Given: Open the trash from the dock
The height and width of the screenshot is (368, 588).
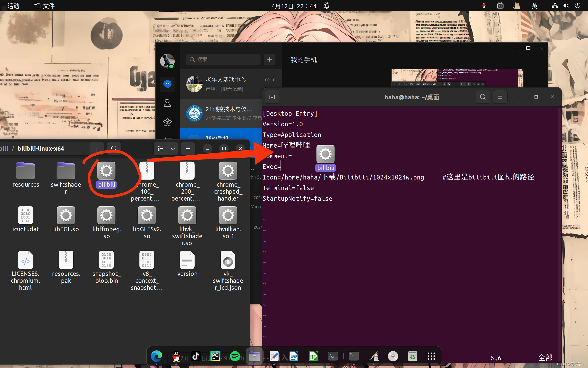Looking at the screenshot, I should (x=412, y=357).
